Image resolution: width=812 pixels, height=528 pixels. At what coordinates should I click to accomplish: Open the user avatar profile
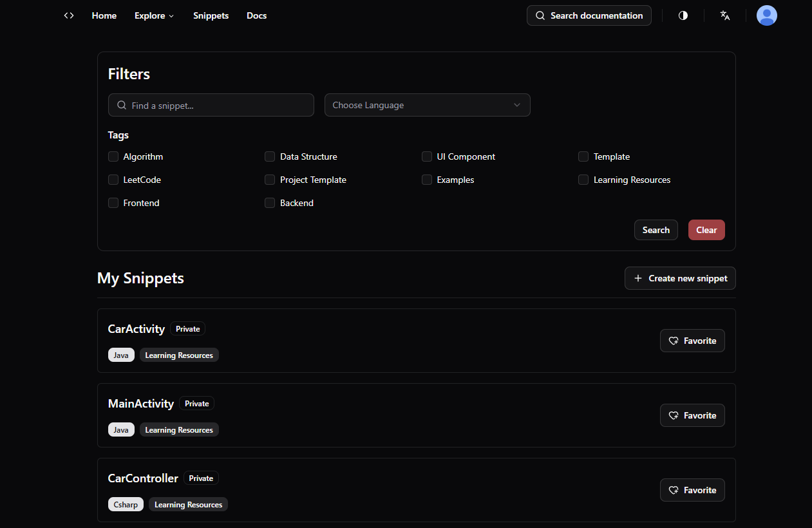pyautogui.click(x=767, y=15)
